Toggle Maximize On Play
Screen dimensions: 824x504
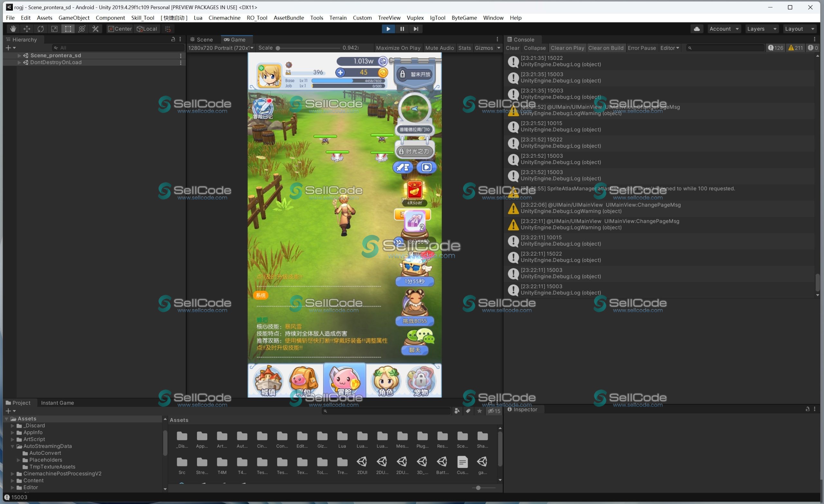(x=398, y=48)
